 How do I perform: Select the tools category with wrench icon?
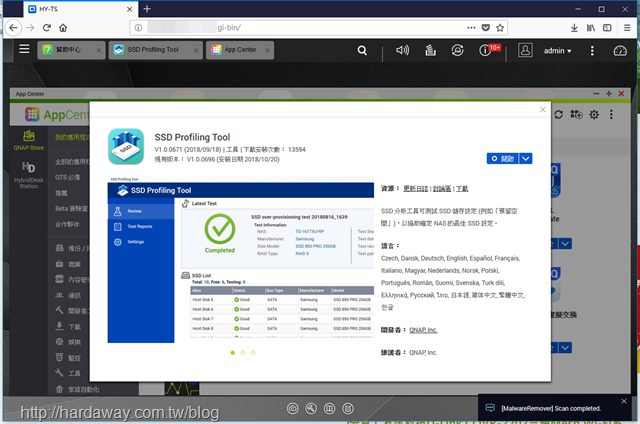[68, 373]
